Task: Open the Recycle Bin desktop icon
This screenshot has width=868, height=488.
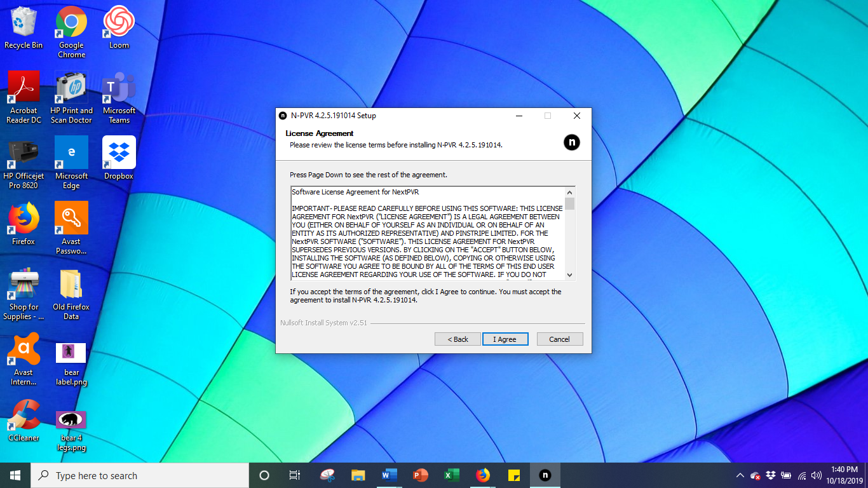Action: point(24,28)
